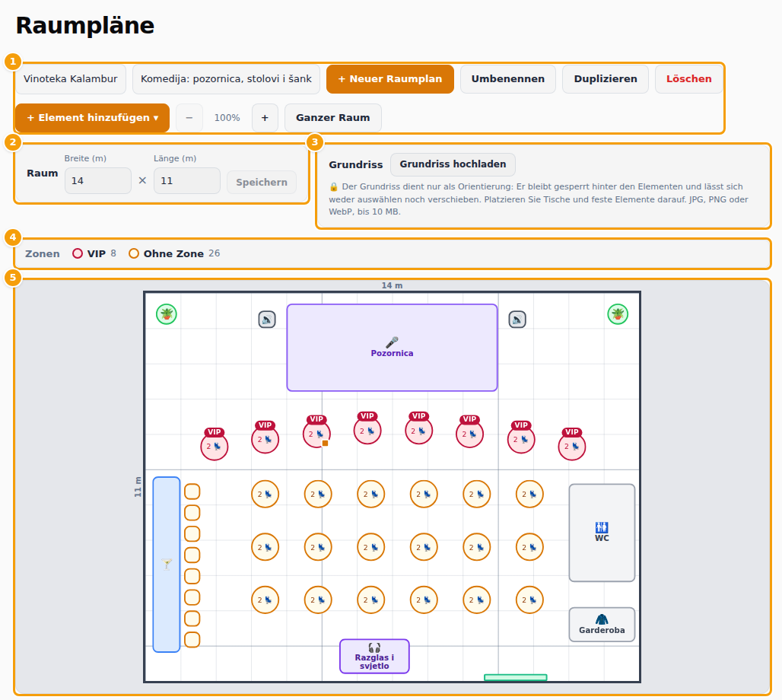This screenshot has height=700, width=782.
Task: Fit view with Ganzer Raum
Action: (x=332, y=118)
